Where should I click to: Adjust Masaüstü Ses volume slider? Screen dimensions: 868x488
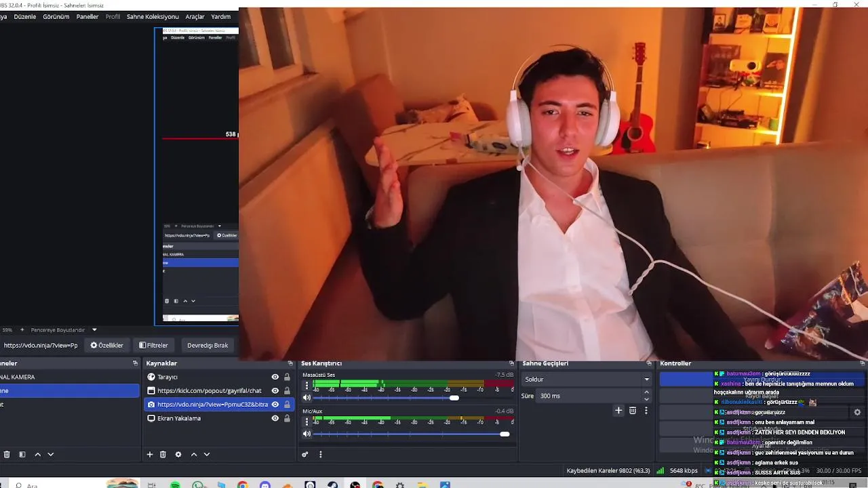pos(454,398)
